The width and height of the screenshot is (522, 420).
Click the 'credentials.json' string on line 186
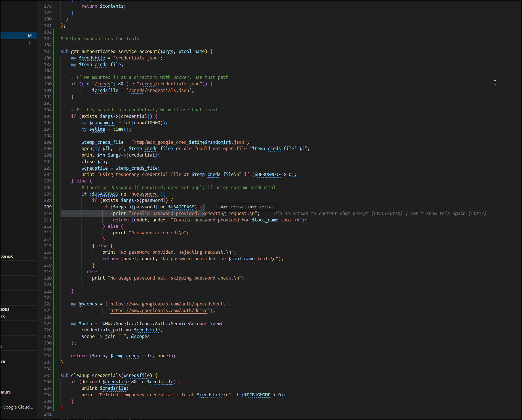tap(137, 58)
